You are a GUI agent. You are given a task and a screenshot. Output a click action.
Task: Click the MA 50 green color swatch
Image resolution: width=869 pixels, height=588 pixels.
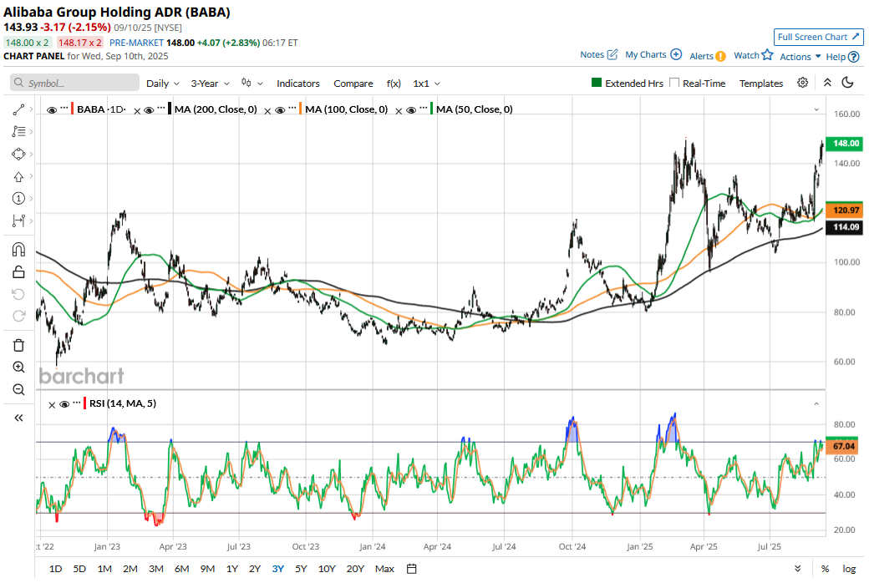(x=431, y=109)
